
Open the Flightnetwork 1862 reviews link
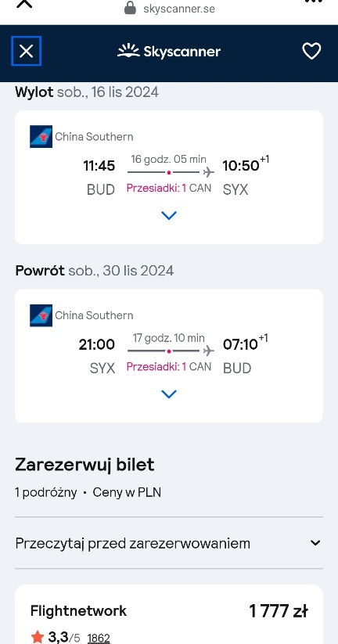pyautogui.click(x=99, y=638)
